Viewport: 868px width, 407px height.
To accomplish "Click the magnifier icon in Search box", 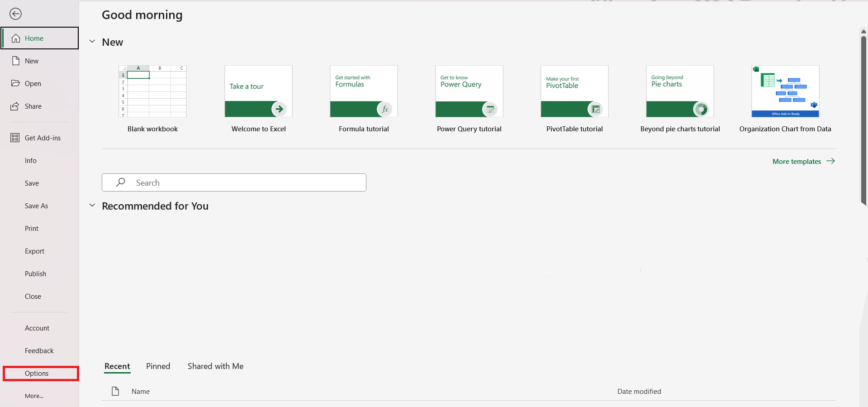I will coord(121,182).
